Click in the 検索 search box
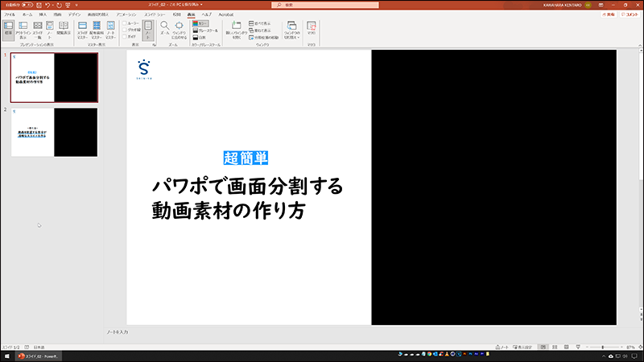The width and height of the screenshot is (644, 362). 325,5
